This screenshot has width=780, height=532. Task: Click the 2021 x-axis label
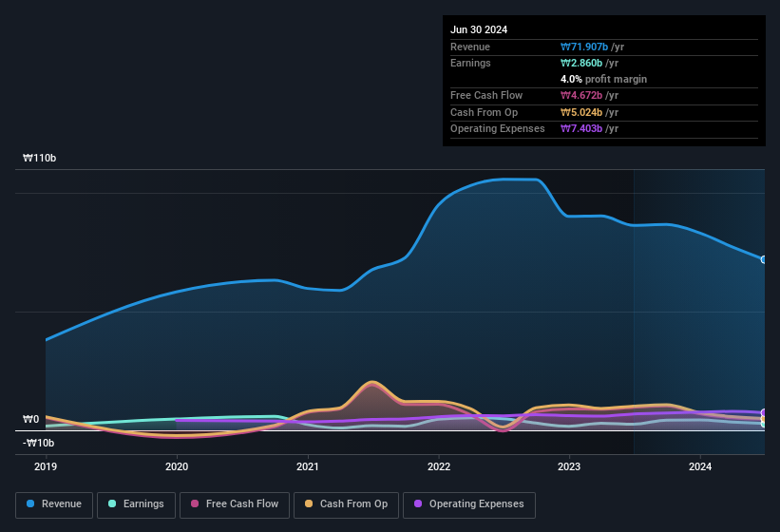tap(308, 466)
